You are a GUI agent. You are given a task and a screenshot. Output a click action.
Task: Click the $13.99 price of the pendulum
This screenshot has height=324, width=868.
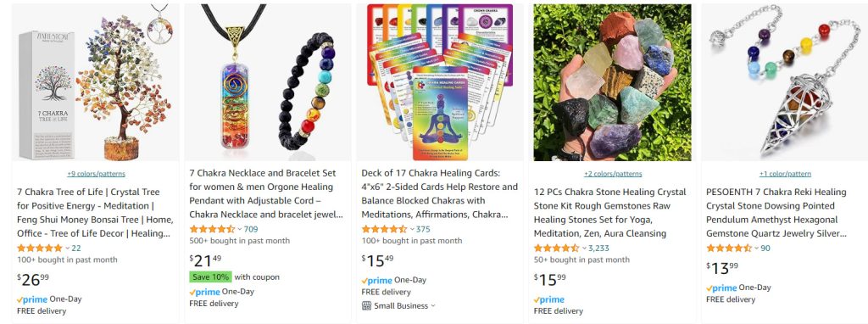click(722, 268)
